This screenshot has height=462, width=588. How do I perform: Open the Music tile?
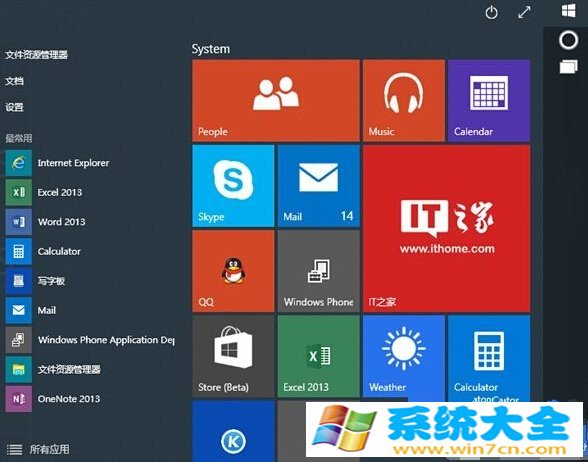(404, 100)
